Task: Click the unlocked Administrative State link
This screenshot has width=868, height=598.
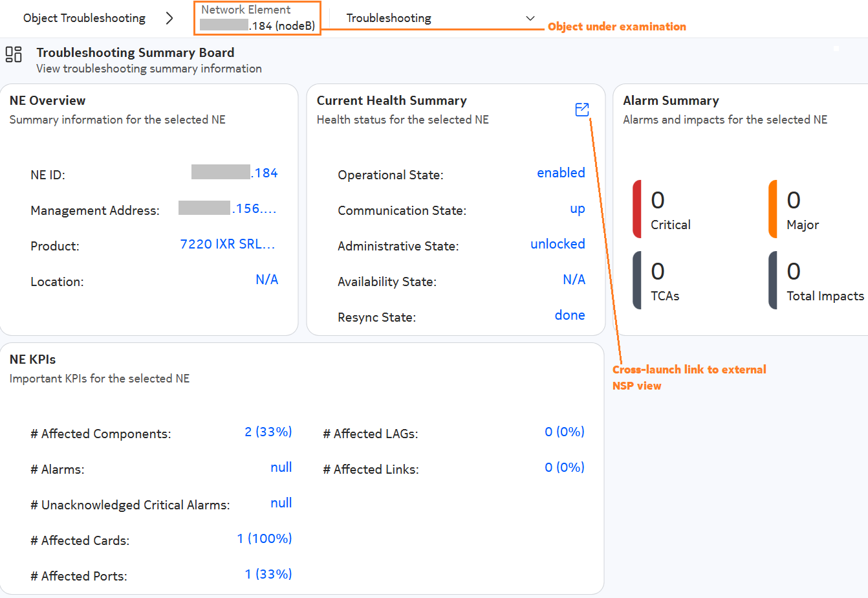Action: click(558, 244)
